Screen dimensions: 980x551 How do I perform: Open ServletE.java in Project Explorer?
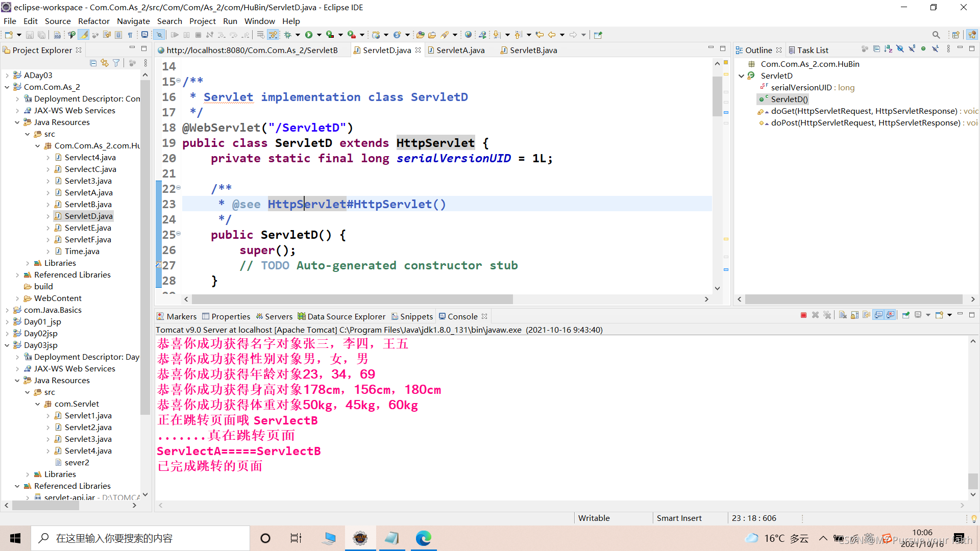coord(88,228)
